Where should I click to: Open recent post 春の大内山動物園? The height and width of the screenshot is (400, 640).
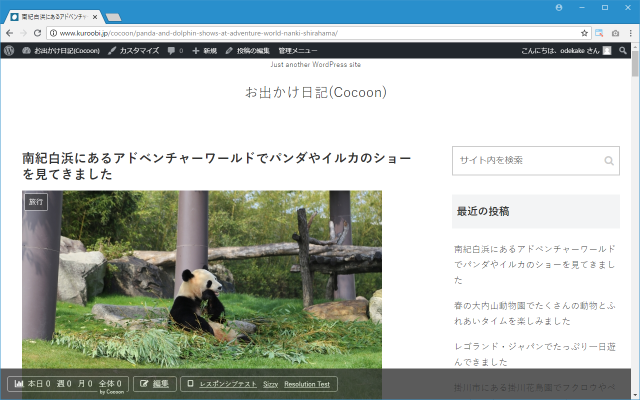click(x=535, y=313)
